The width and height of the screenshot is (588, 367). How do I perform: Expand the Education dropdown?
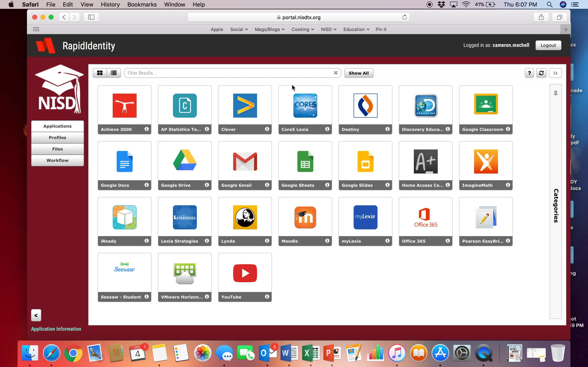(355, 29)
